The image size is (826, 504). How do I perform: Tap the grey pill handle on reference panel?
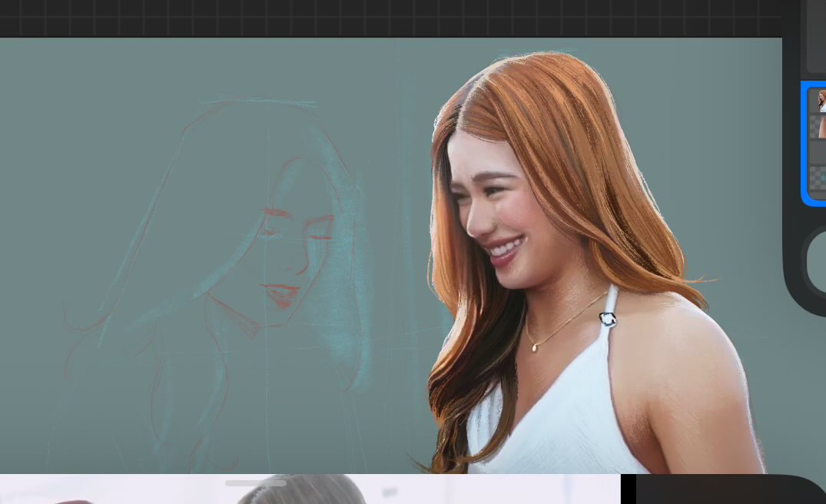point(256,483)
